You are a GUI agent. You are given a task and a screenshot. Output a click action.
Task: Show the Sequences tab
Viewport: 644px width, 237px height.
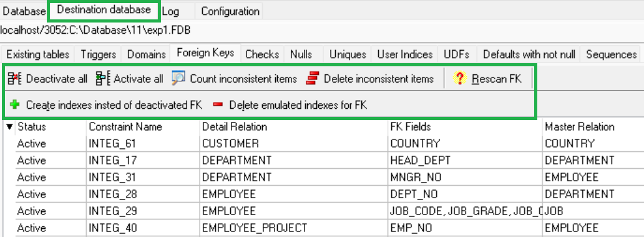pyautogui.click(x=611, y=54)
